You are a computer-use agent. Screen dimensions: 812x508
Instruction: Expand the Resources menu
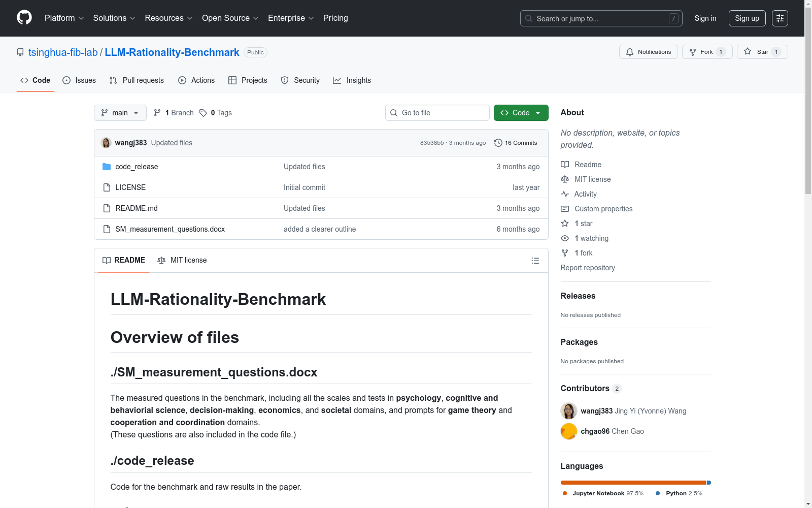coord(168,18)
